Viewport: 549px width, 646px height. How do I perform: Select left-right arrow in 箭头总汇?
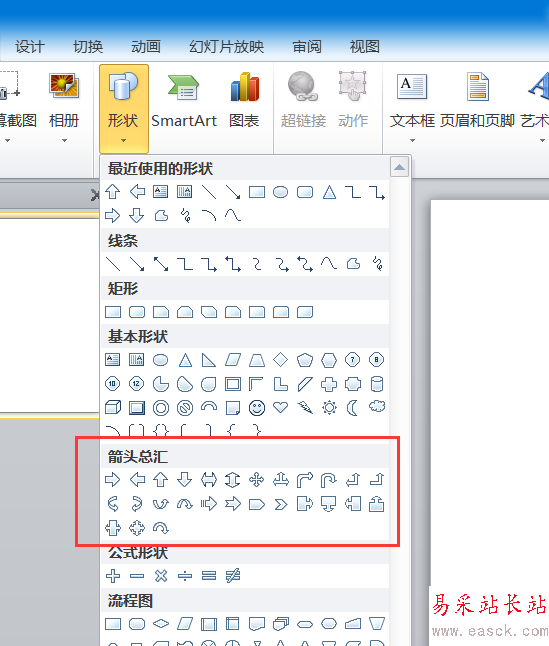click(x=209, y=480)
